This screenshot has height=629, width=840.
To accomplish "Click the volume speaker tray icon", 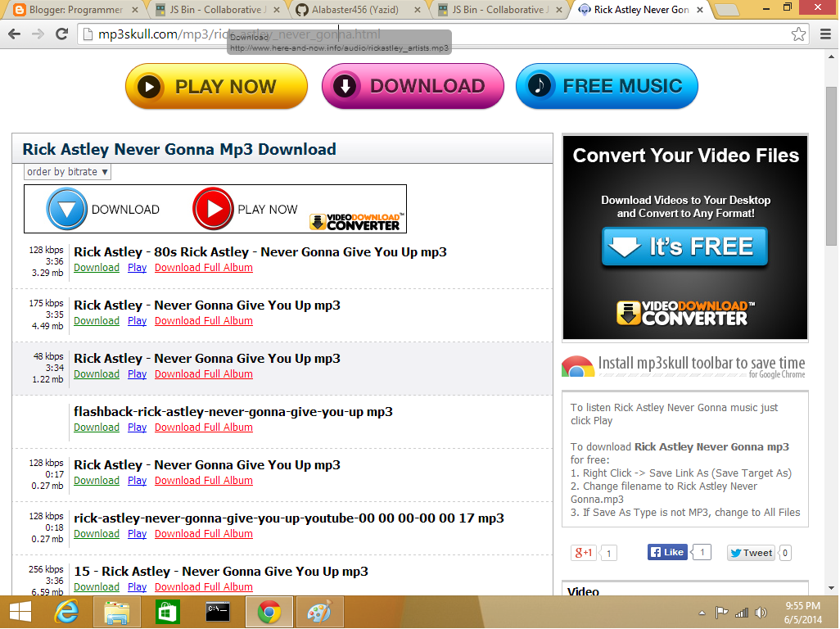I will (761, 613).
